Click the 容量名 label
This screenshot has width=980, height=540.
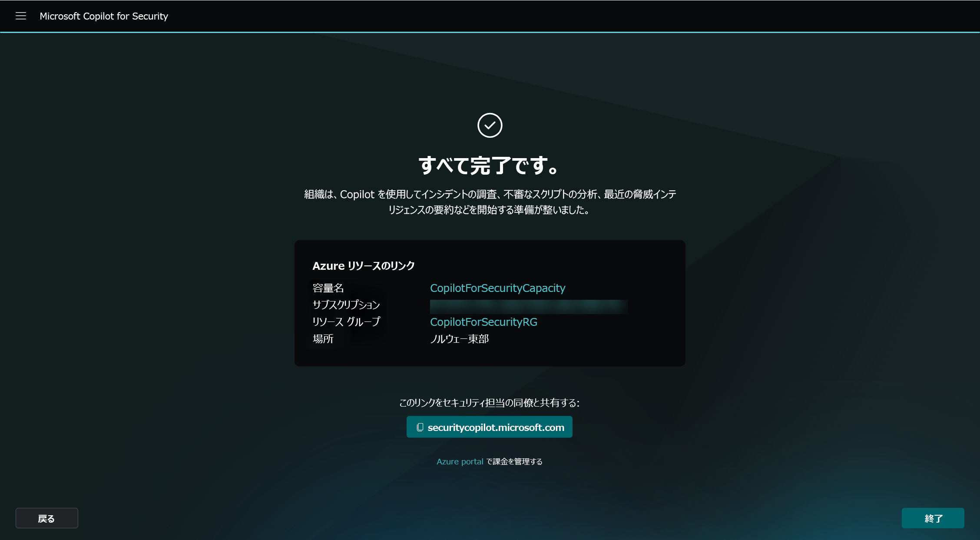[328, 288]
